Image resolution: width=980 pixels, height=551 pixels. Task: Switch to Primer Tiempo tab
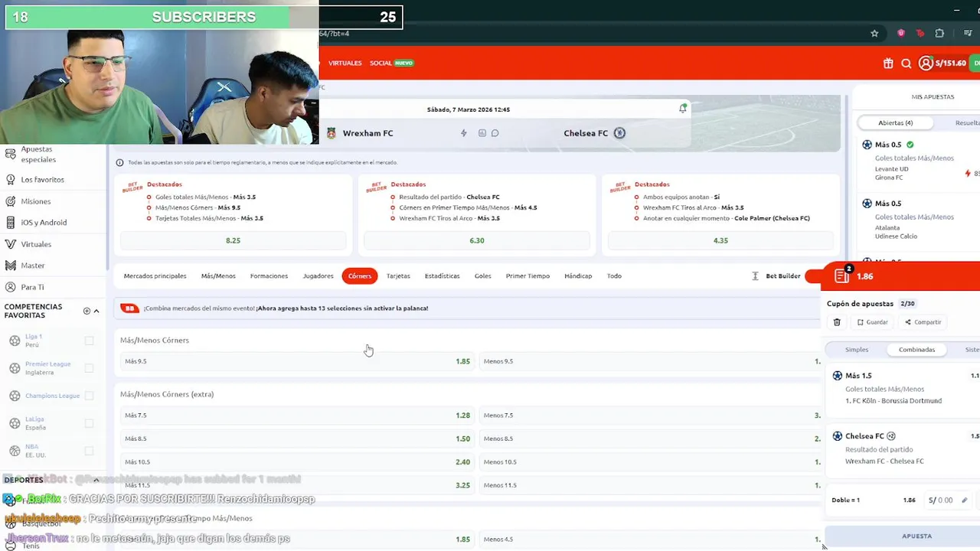(528, 276)
